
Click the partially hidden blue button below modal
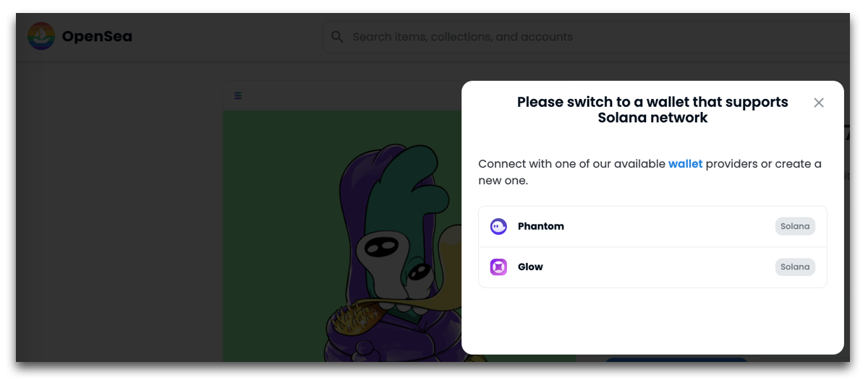coord(676,359)
